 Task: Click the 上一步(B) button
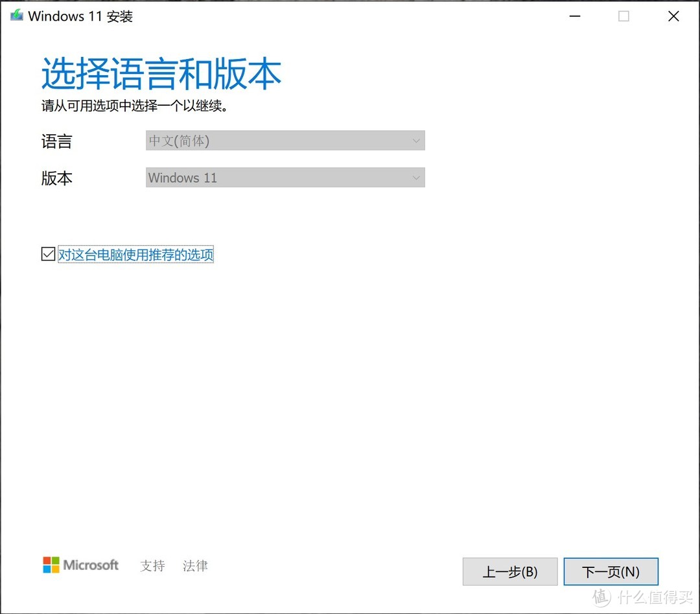(x=509, y=571)
